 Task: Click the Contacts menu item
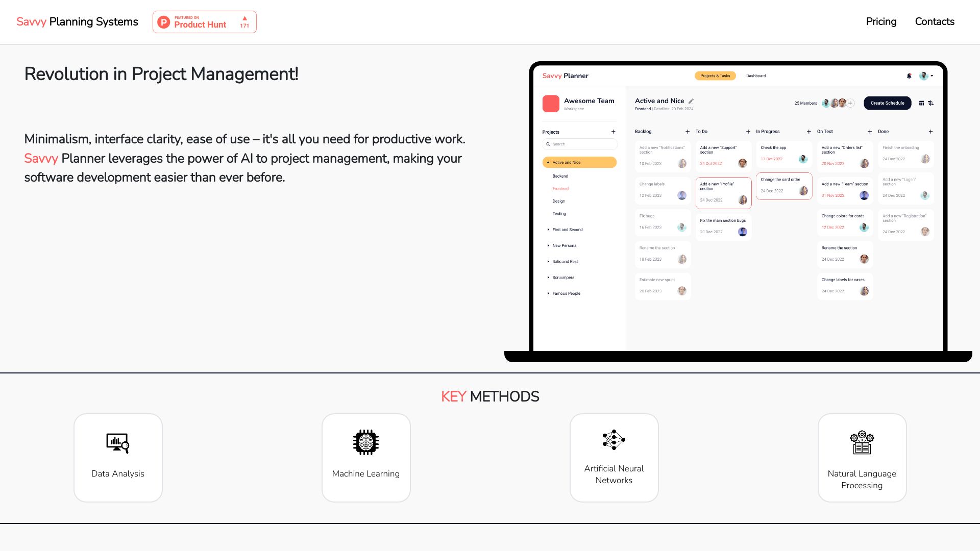(x=934, y=21)
